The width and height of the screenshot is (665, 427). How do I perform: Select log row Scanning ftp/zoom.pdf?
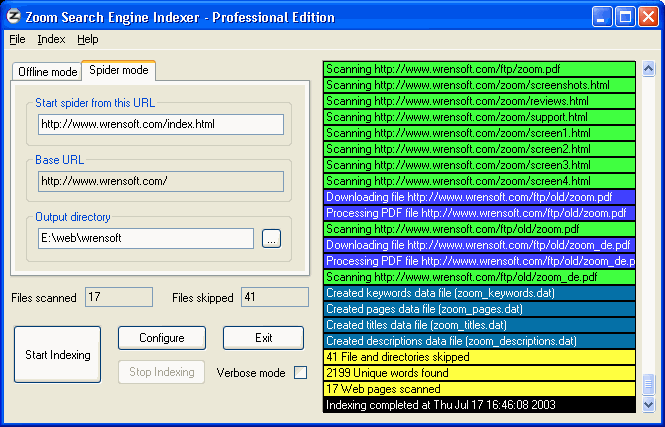point(479,69)
